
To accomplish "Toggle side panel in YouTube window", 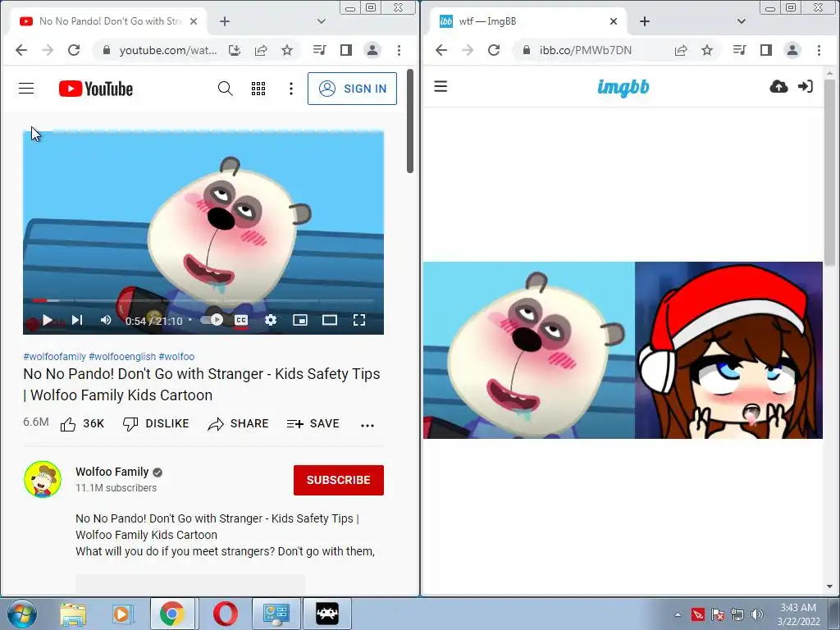I will click(x=346, y=50).
